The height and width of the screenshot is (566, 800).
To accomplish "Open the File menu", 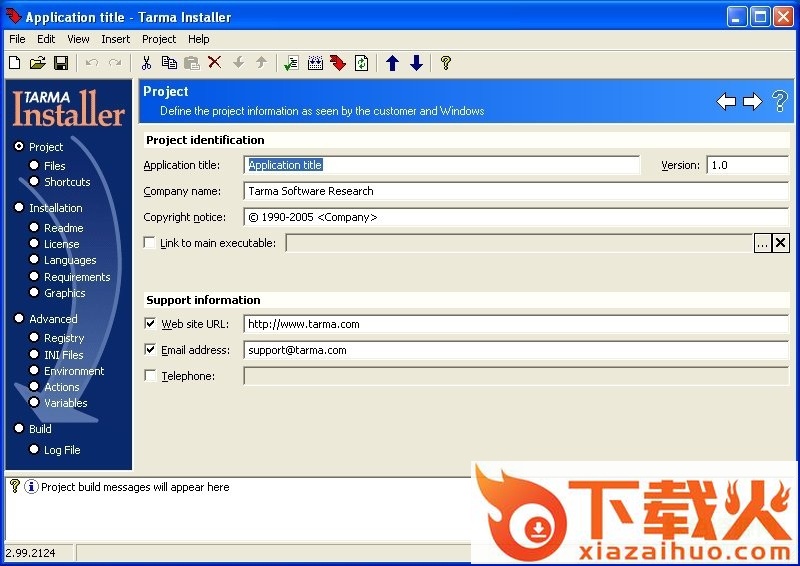I will pyautogui.click(x=17, y=39).
